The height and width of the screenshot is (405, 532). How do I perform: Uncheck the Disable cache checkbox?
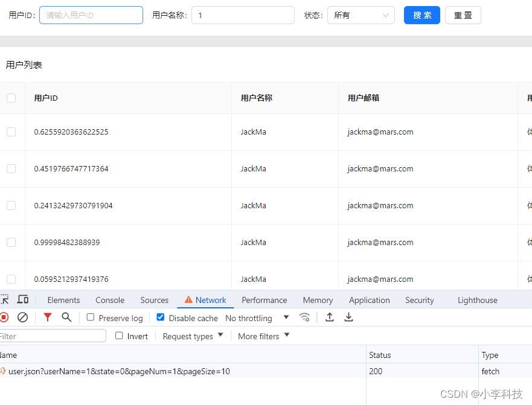(x=161, y=317)
